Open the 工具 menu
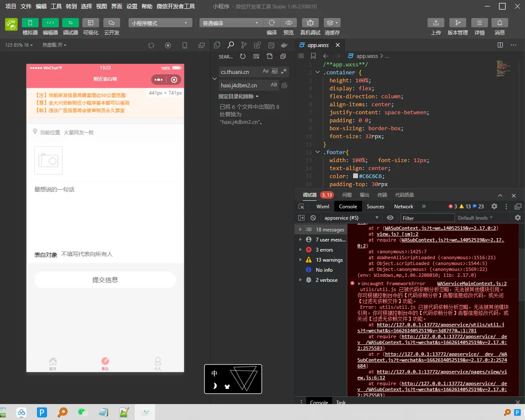This screenshot has width=525, height=420. [x=56, y=6]
